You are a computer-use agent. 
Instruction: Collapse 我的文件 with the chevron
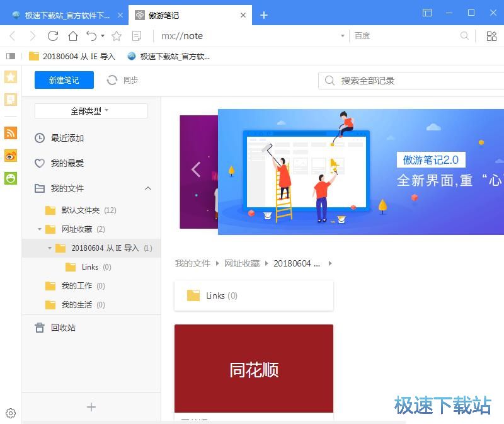148,188
